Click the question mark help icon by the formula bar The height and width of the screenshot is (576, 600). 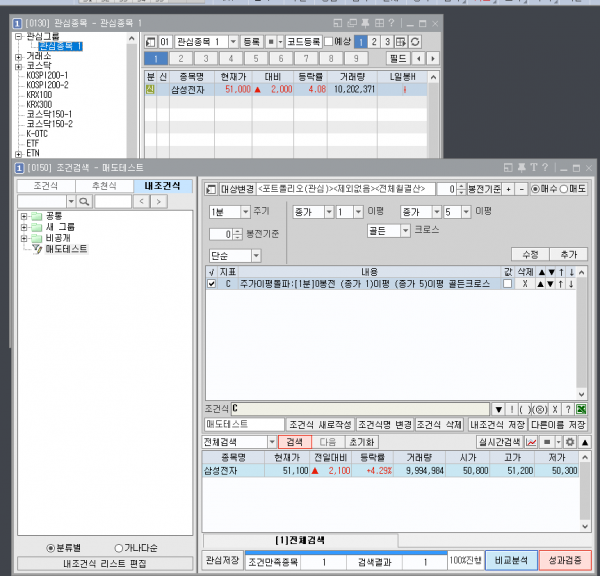pos(568,410)
